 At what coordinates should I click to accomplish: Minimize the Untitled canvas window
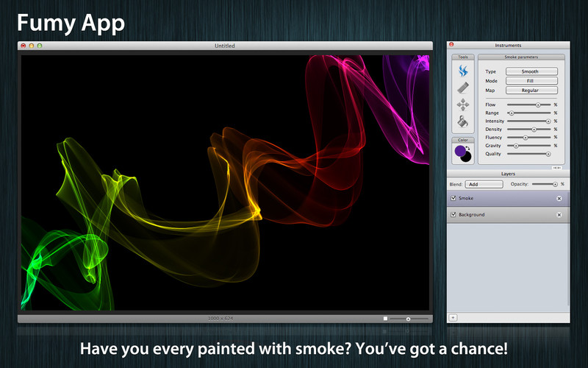pyautogui.click(x=32, y=46)
